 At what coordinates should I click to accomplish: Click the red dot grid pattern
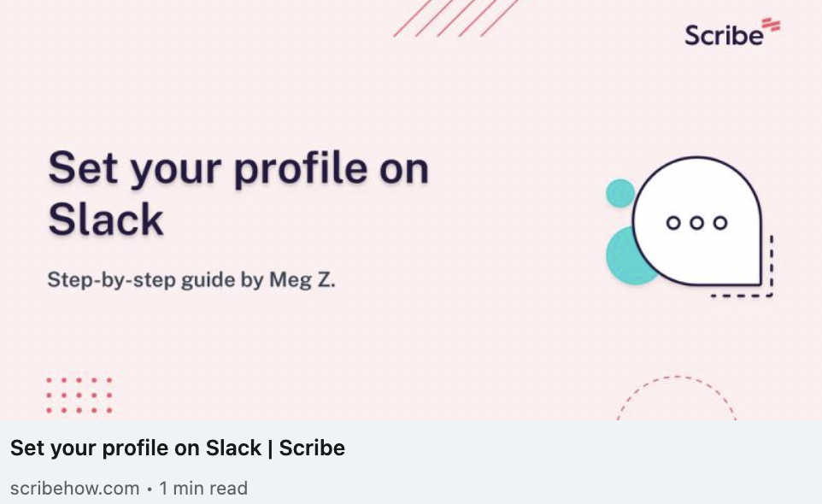pos(79,395)
